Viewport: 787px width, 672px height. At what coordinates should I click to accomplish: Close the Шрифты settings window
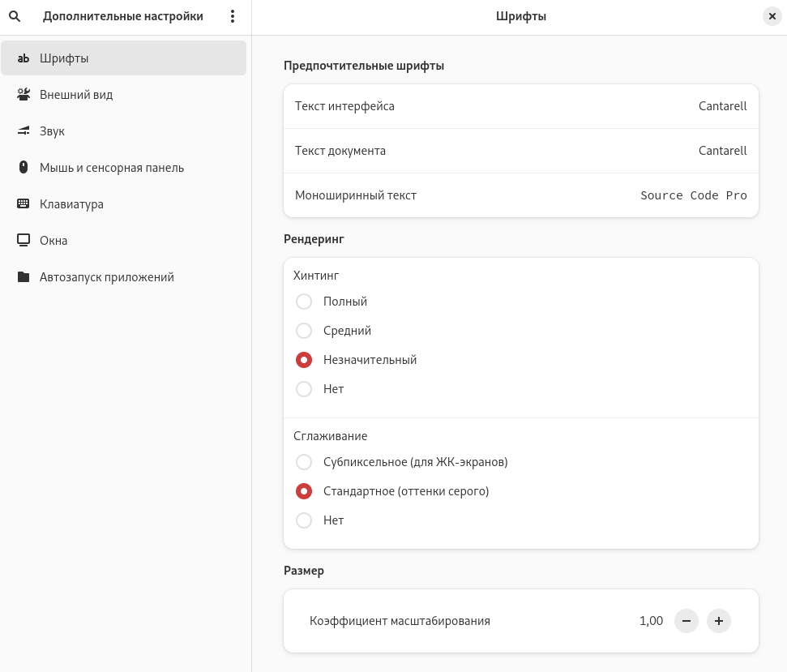coord(772,16)
